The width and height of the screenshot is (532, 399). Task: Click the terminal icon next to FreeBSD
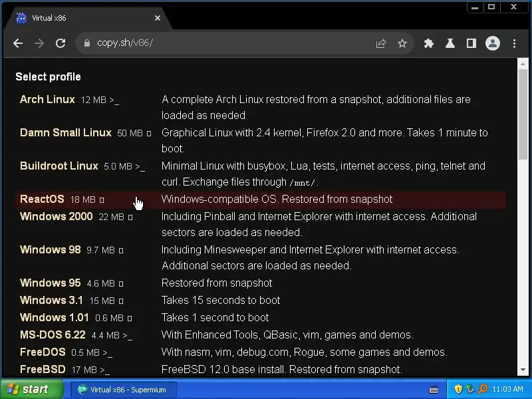coord(105,370)
